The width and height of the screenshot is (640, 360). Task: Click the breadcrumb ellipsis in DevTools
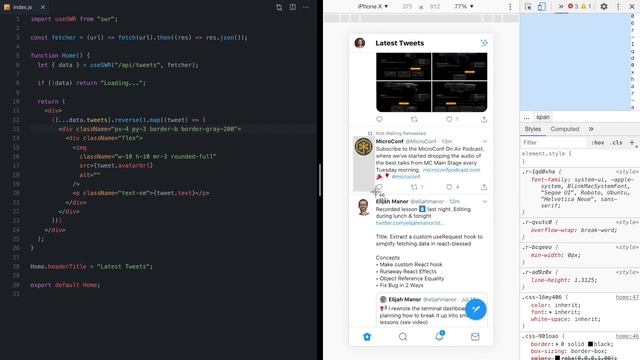(x=526, y=118)
